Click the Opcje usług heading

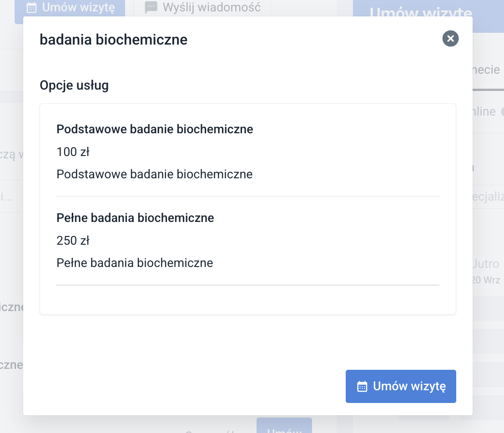coord(74,85)
